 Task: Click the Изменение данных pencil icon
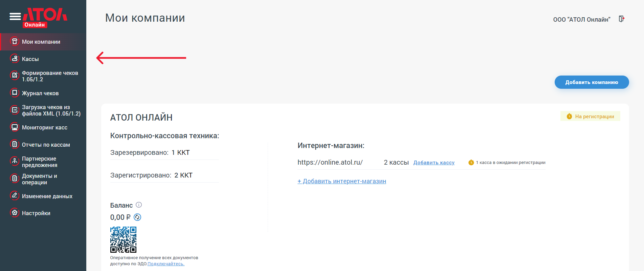(x=15, y=196)
